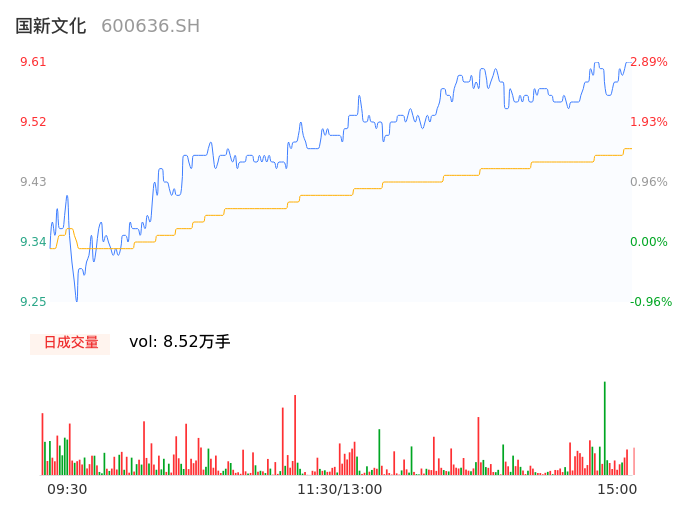Click the 9.61 top price label

33,62
